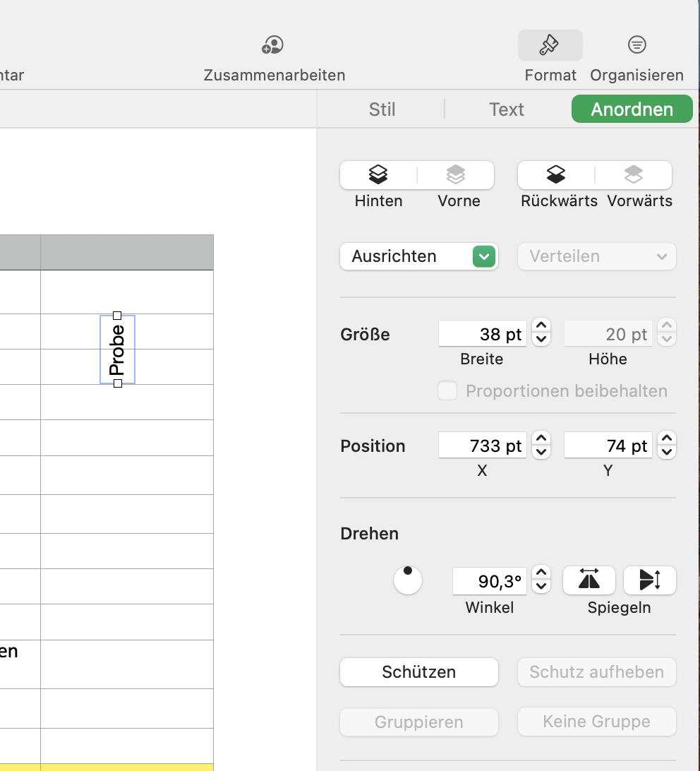The image size is (700, 771).
Task: Switch to the Stil tab
Action: click(382, 109)
